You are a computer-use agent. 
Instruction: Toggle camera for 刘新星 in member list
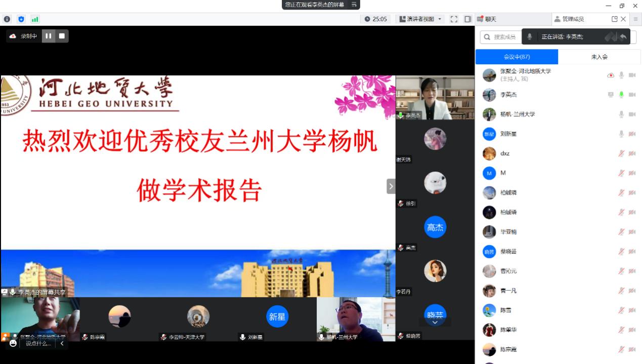632,134
